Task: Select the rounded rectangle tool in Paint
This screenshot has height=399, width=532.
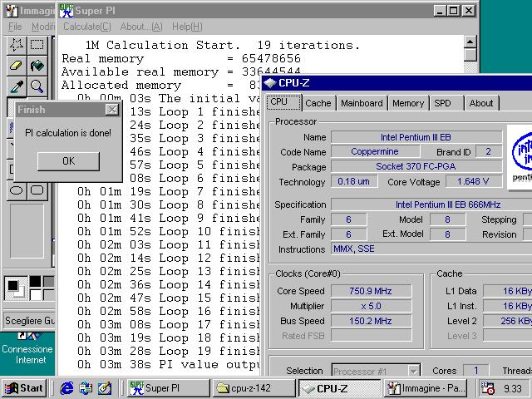Action: [x=37, y=190]
